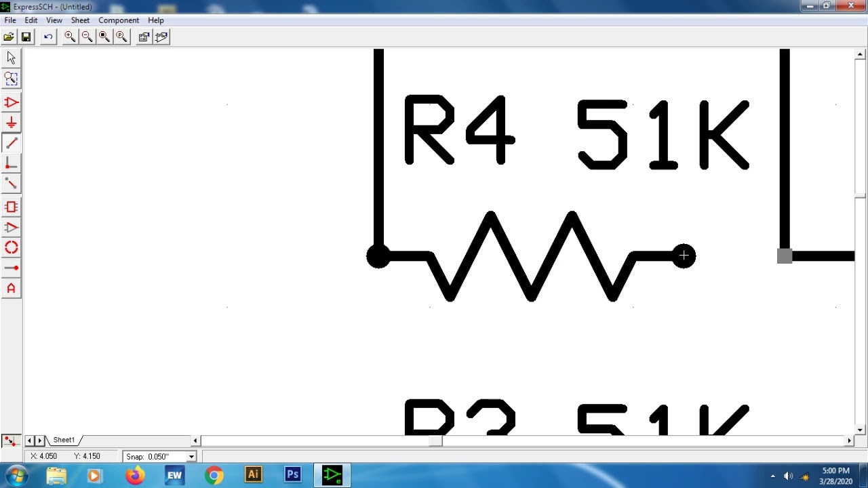Select the insert corner in wire tool
The height and width of the screenshot is (488, 868).
pos(11,163)
